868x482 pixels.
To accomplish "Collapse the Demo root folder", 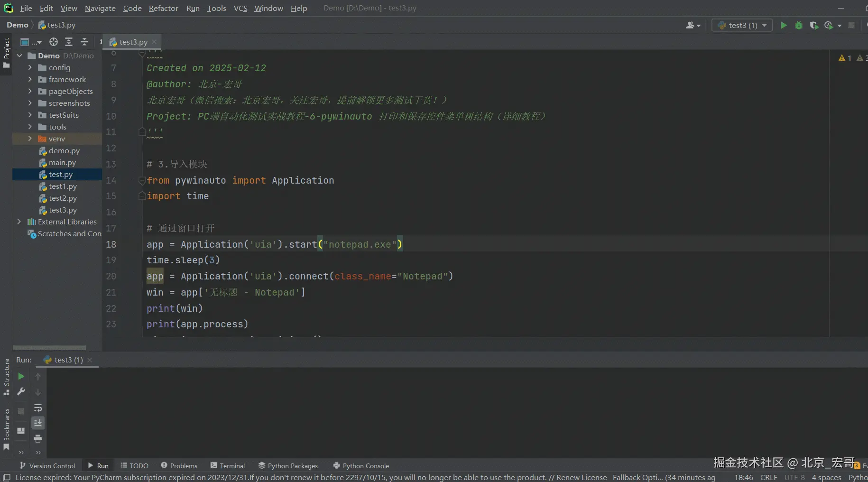I will click(19, 56).
